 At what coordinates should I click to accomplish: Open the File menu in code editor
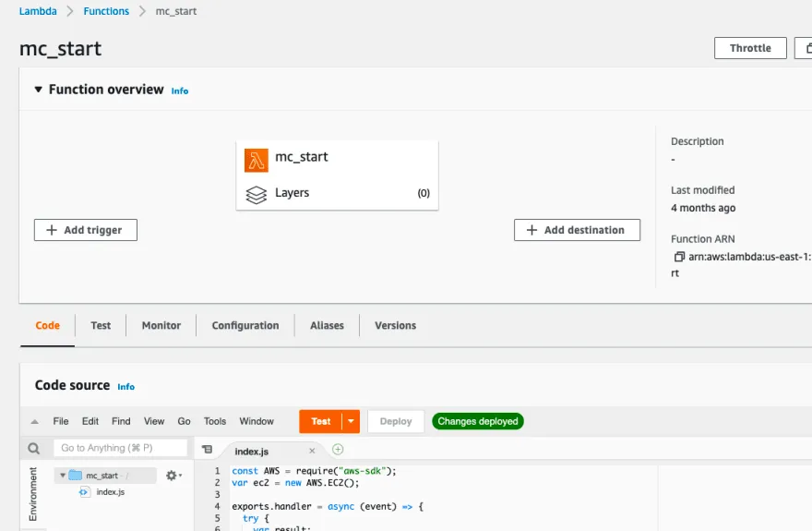coord(61,421)
